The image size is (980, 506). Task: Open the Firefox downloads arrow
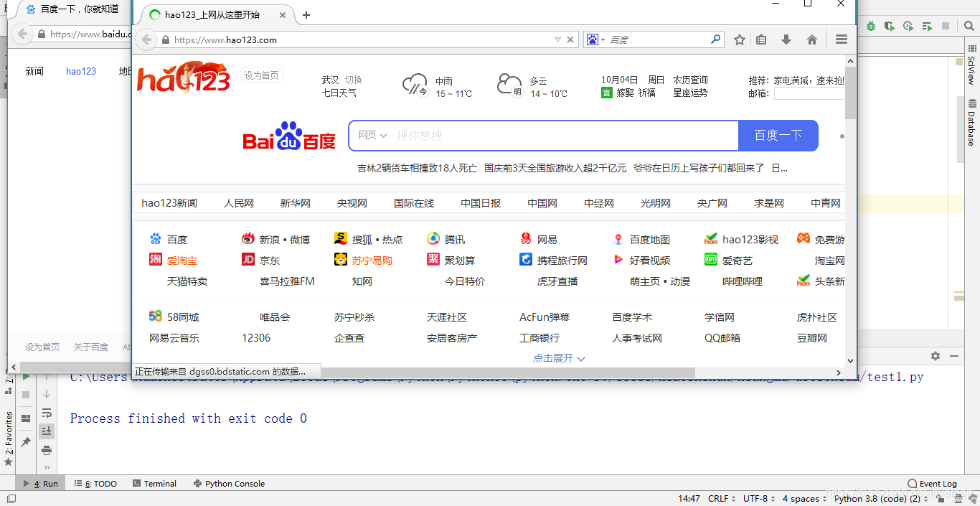(x=786, y=39)
